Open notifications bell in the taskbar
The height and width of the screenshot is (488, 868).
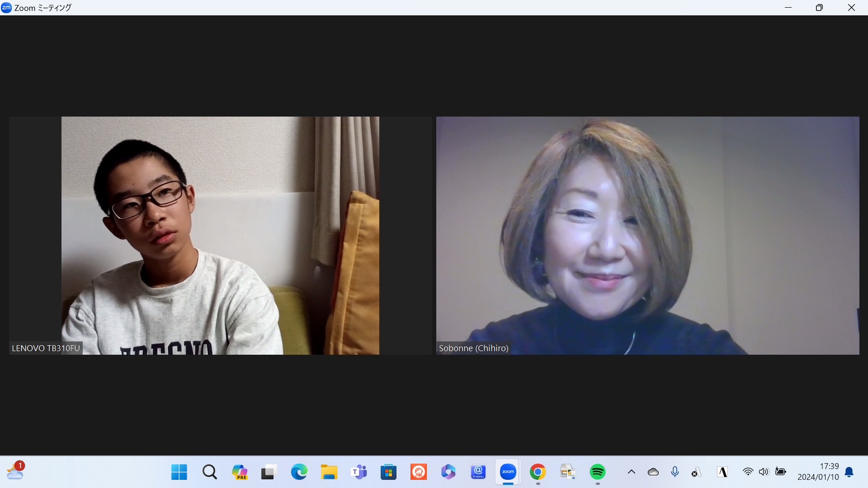tap(849, 472)
